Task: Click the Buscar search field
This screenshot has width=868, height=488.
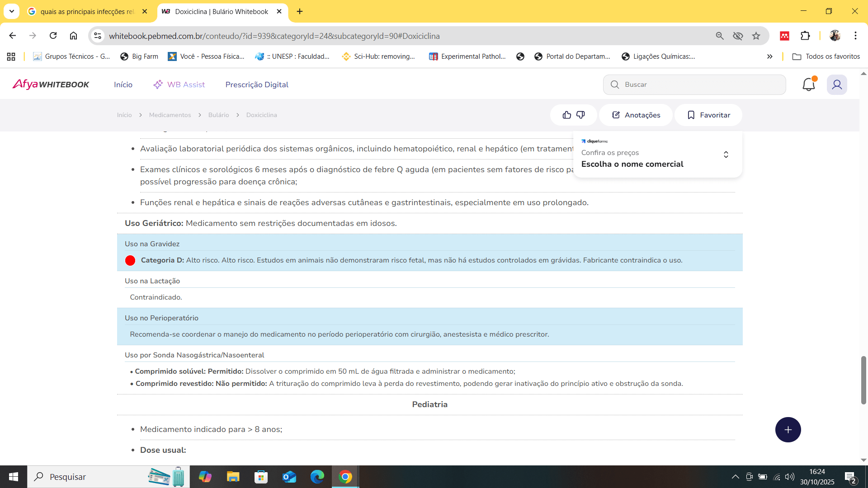Action: [x=701, y=84]
